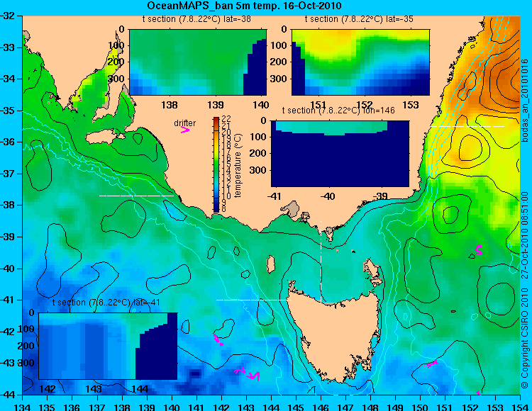Viewport: 532px width, 411px height.
Task: Click the title OceanMAPS_ban 5m temp. 16-Oct-2010
Action: (244, 6)
